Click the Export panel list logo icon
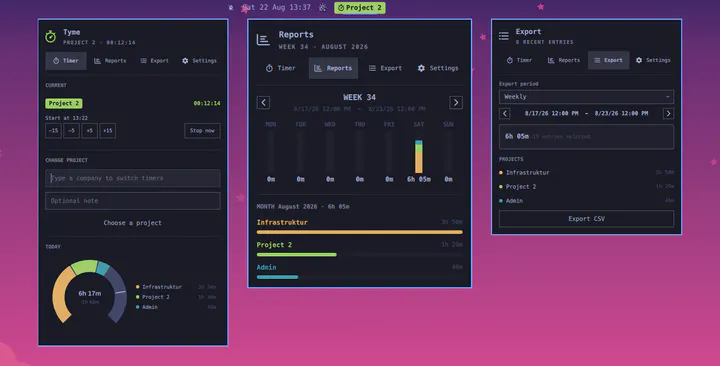Viewport: 720px width, 366px height. point(504,36)
